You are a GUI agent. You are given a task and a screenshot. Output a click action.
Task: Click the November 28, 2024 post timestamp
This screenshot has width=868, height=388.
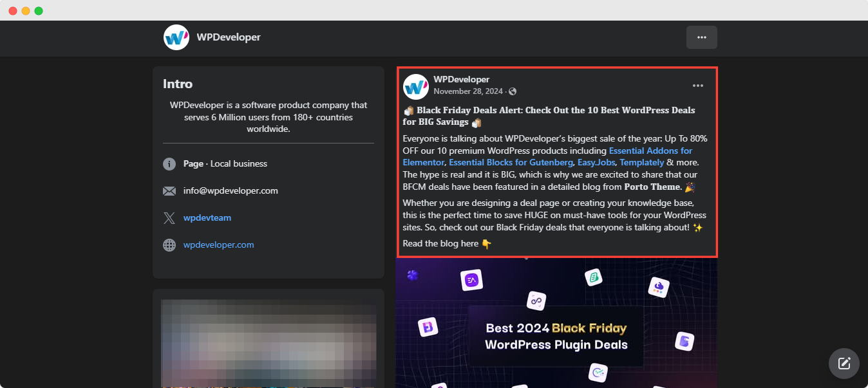[468, 91]
